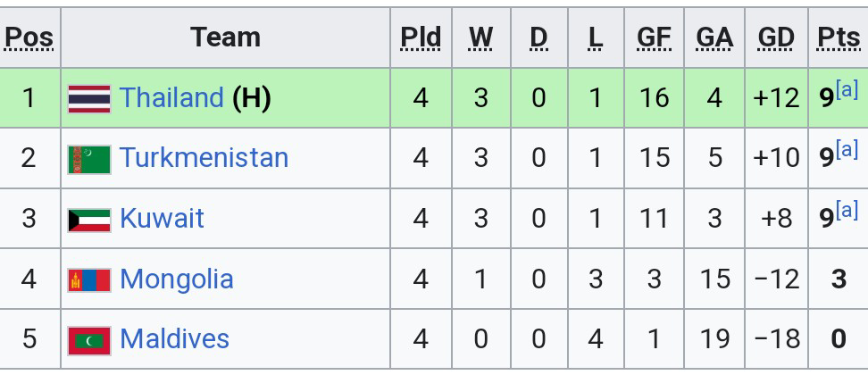Open the Turkmenistan team link
This screenshot has width=868, height=375.
[204, 158]
